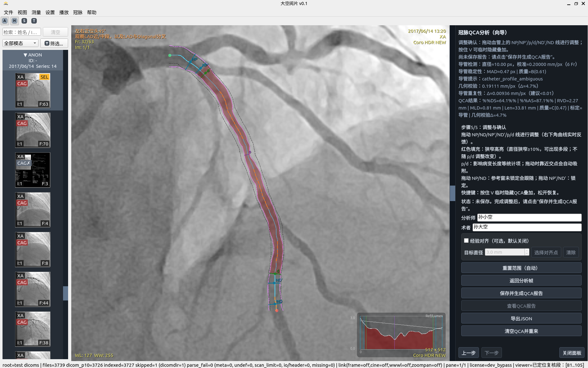
Task: Open the 全部模态 modality dropdown
Action: pos(20,43)
